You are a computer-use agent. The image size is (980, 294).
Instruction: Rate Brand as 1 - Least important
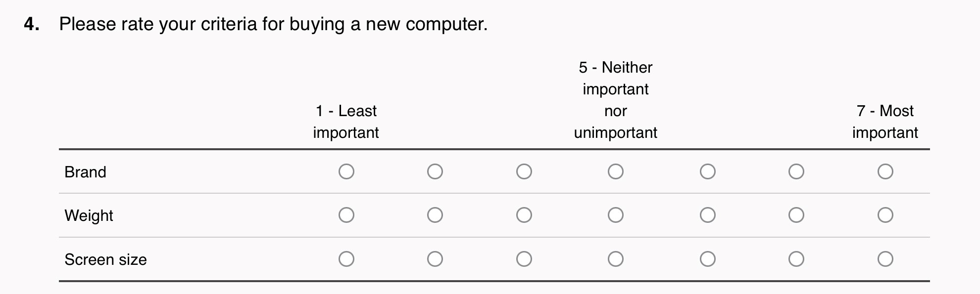(x=346, y=171)
